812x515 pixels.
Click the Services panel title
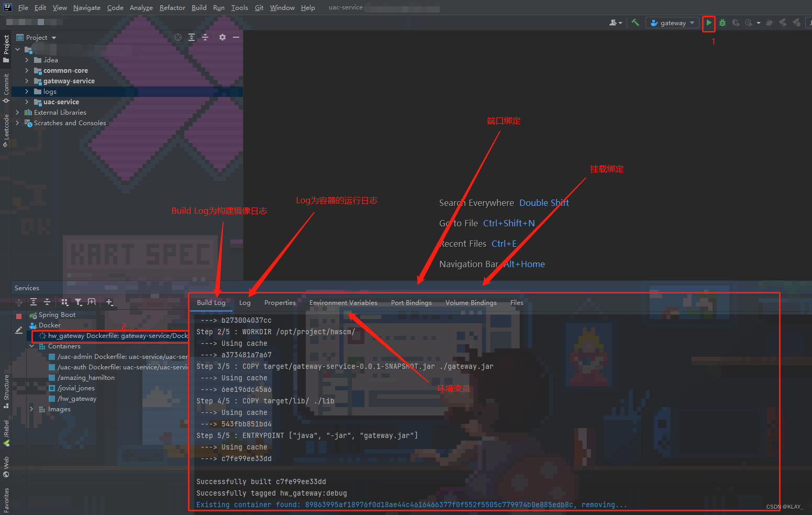[27, 288]
